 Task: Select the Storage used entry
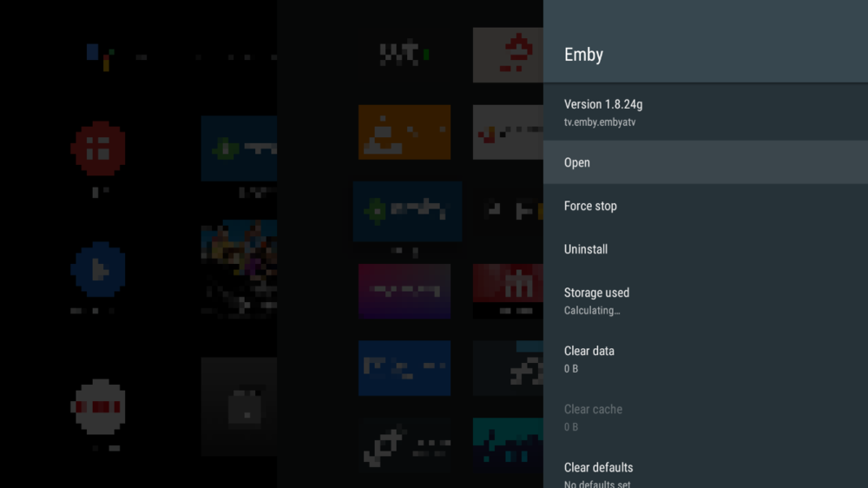(x=705, y=300)
